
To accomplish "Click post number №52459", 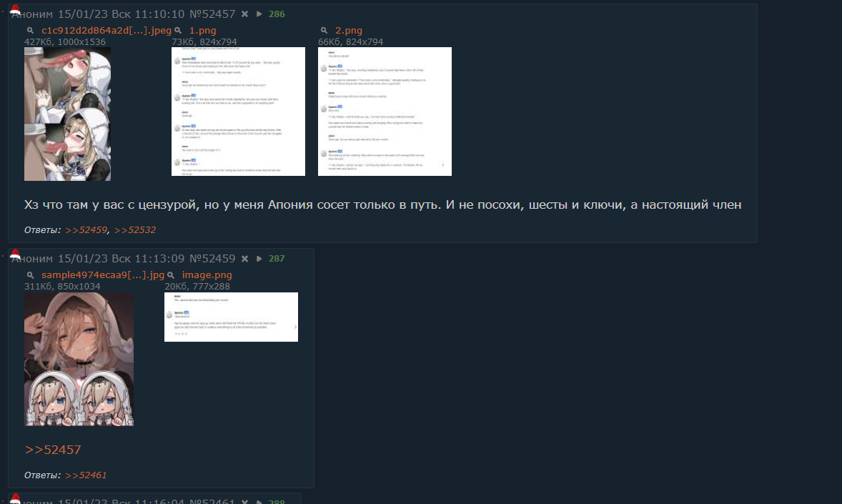I will coord(212,259).
